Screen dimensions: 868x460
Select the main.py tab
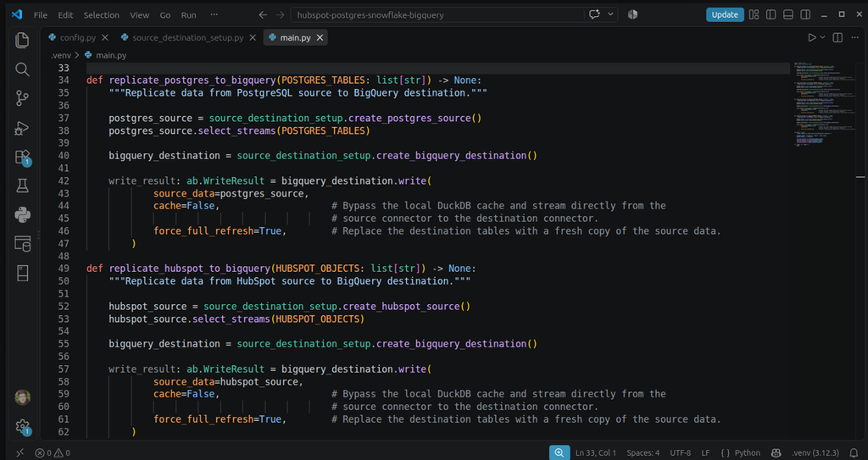tap(296, 37)
